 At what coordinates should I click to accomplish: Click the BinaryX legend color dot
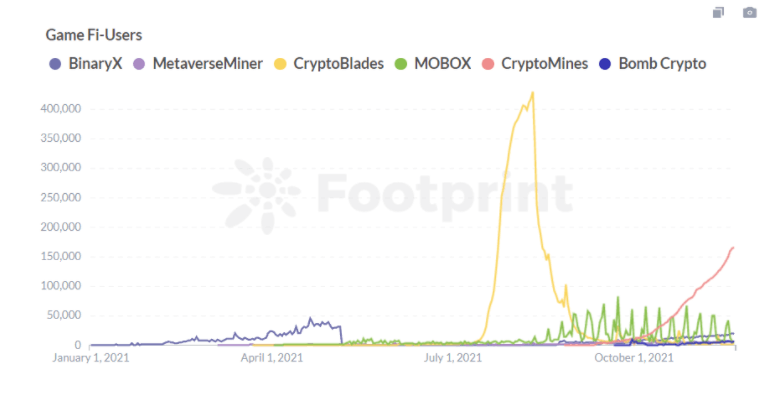point(56,64)
